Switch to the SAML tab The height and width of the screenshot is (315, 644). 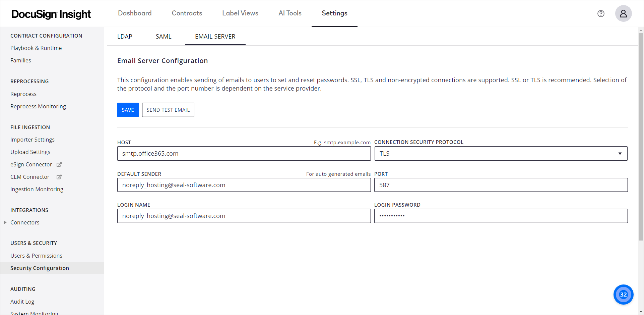(x=164, y=37)
